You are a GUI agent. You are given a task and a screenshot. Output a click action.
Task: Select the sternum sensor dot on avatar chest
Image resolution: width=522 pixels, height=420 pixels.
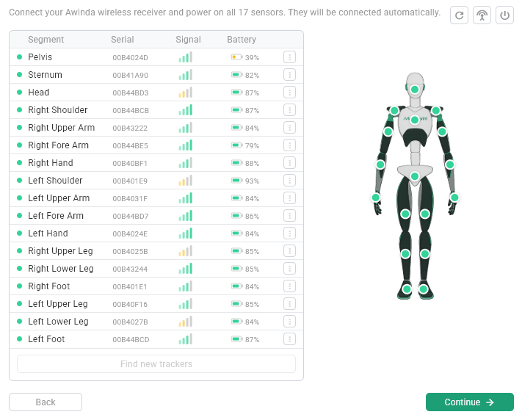[x=415, y=120]
